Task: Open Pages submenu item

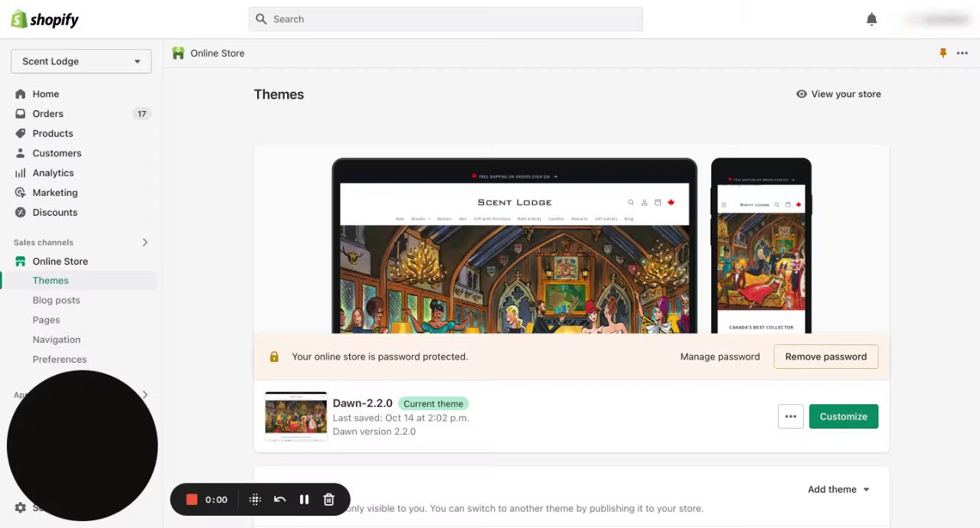Action: coord(46,320)
